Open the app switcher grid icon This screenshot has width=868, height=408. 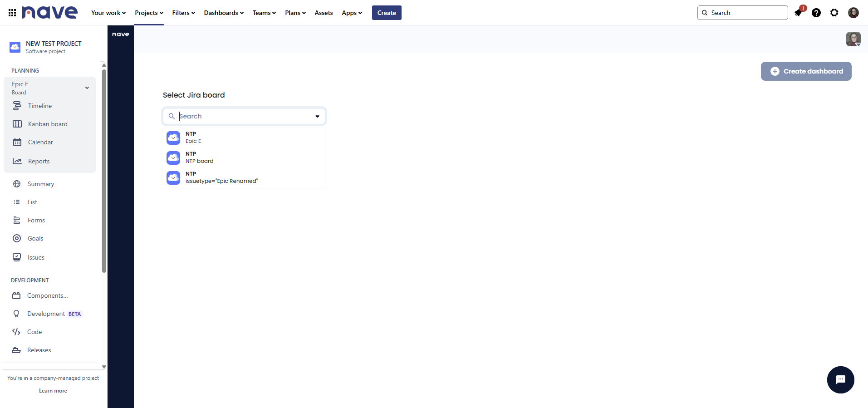click(12, 13)
